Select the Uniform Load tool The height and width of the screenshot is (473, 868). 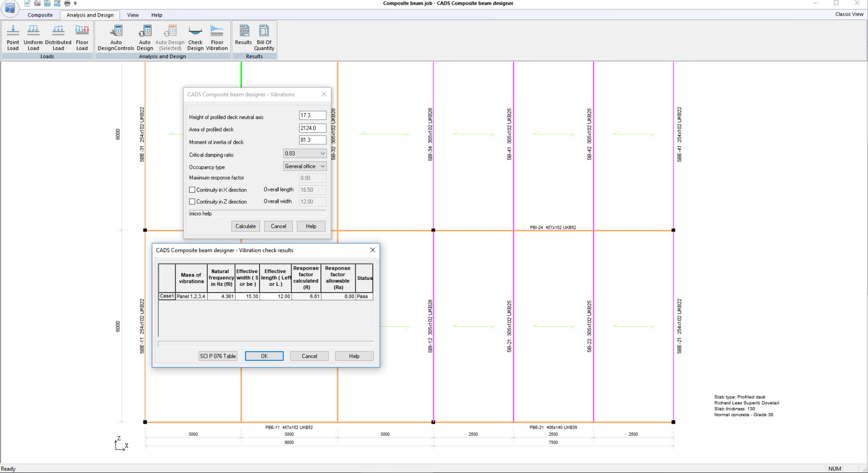click(x=33, y=37)
